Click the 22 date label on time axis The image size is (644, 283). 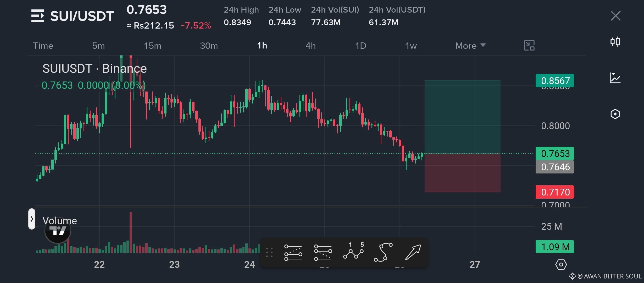pos(99,264)
